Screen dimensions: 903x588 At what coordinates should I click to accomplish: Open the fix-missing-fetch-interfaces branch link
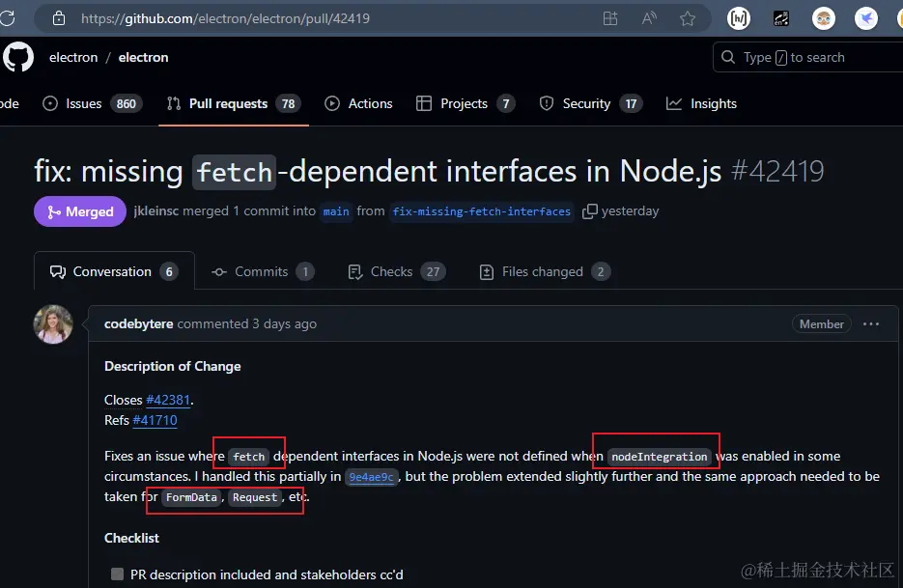tap(482, 211)
